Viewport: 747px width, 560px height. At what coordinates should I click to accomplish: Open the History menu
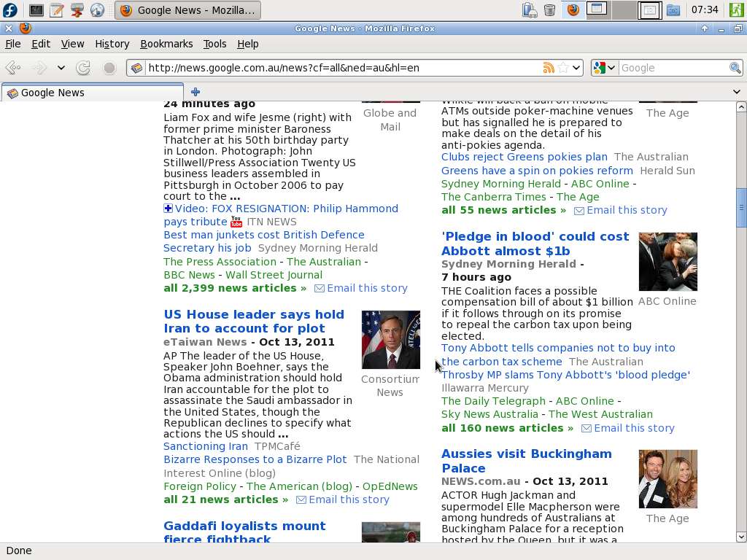click(x=112, y=44)
